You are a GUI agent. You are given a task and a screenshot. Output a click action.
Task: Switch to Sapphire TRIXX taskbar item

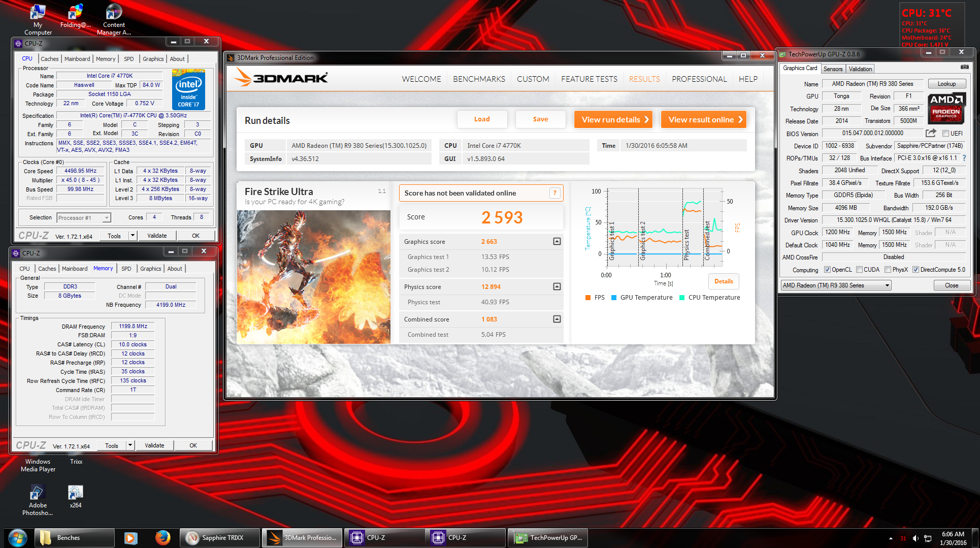coord(220,537)
